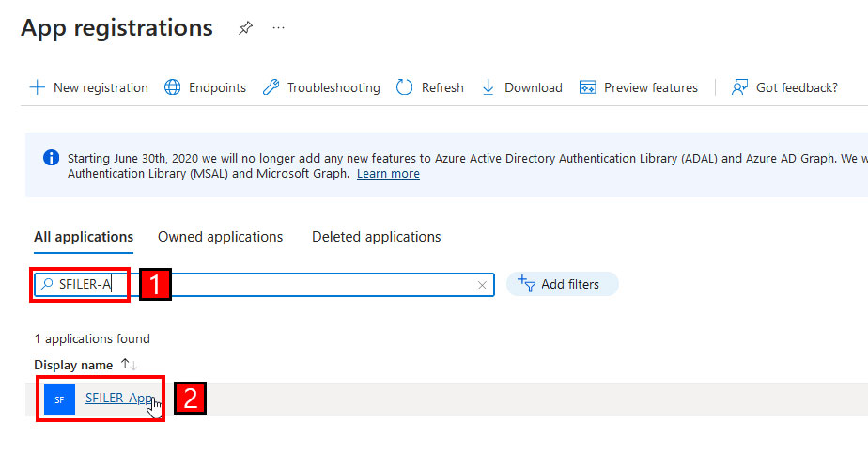Sort by Display name arrows
Screen dimensions: 868x470
(x=129, y=365)
